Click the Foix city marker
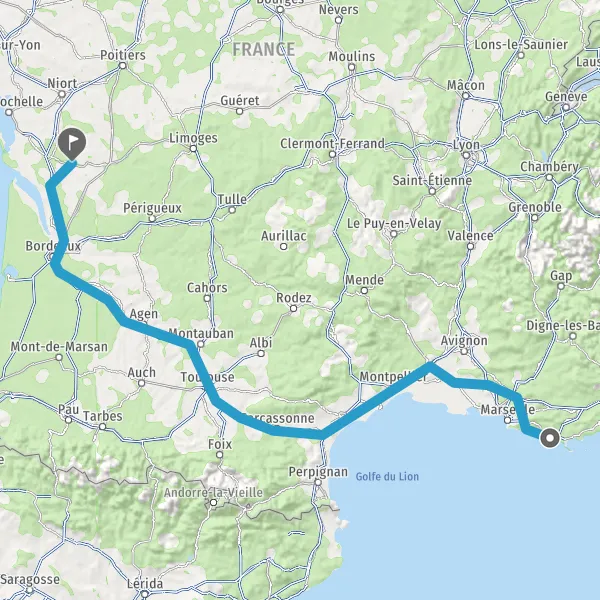 (220, 455)
